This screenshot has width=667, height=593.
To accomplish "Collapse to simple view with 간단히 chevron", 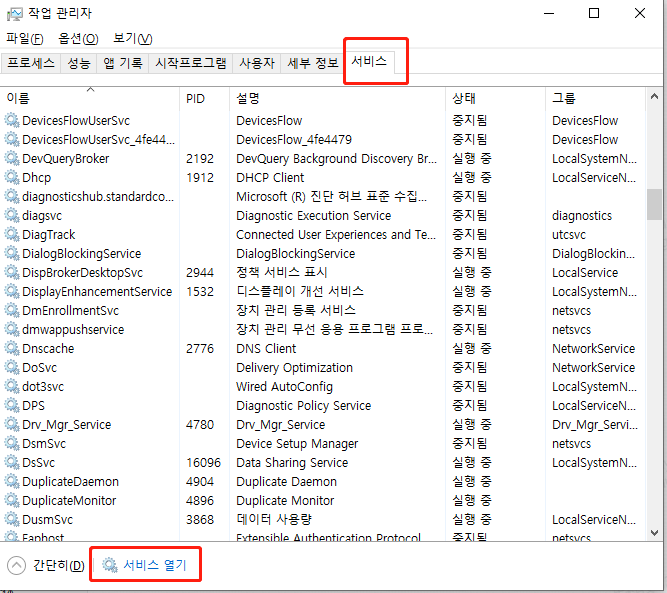I will 16,565.
